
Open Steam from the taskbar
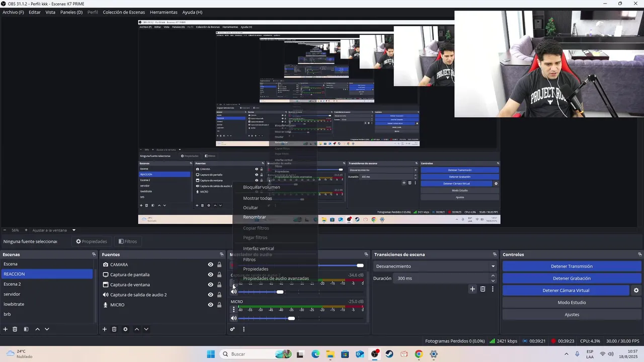389,354
